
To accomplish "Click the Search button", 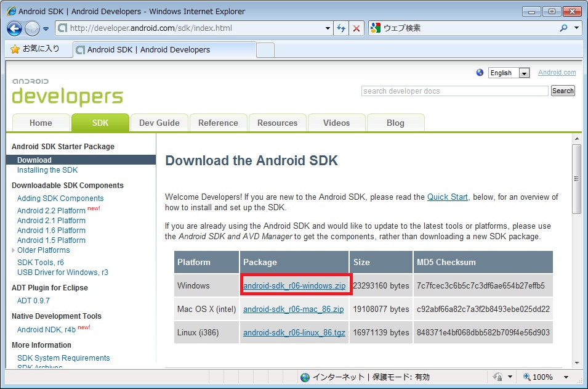I will click(563, 91).
